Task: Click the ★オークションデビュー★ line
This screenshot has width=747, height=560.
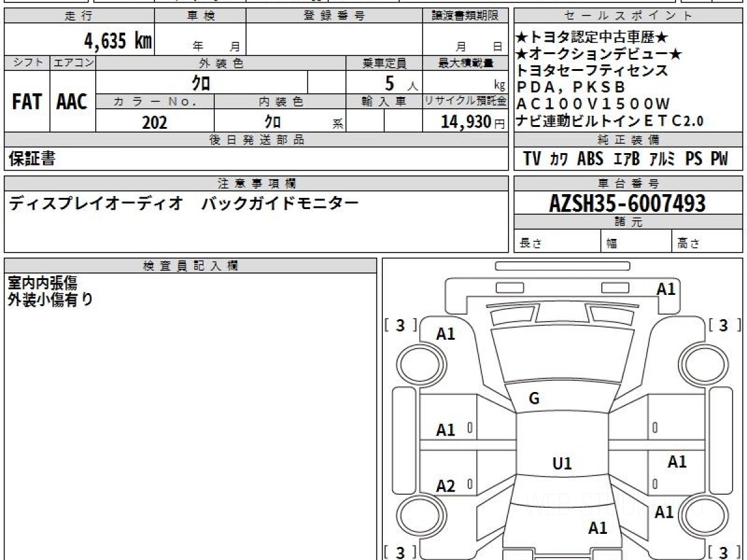Action: point(599,55)
